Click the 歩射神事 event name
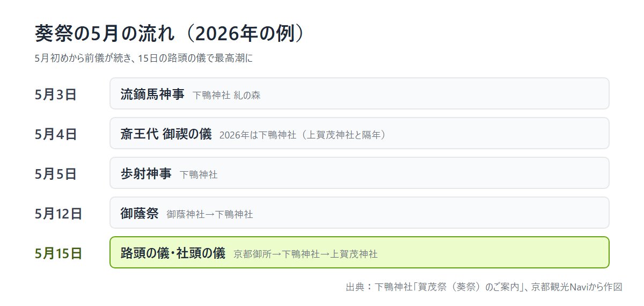Image resolution: width=644 pixels, height=306 pixels. pos(146,174)
